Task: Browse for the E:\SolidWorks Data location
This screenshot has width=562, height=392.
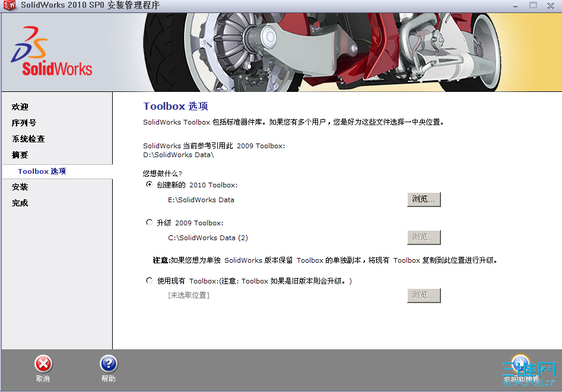Action: point(424,199)
